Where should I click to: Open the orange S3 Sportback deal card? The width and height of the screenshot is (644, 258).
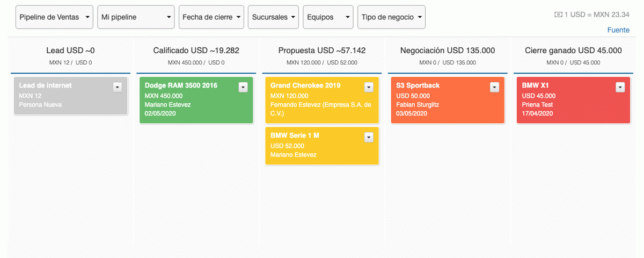coord(448,100)
